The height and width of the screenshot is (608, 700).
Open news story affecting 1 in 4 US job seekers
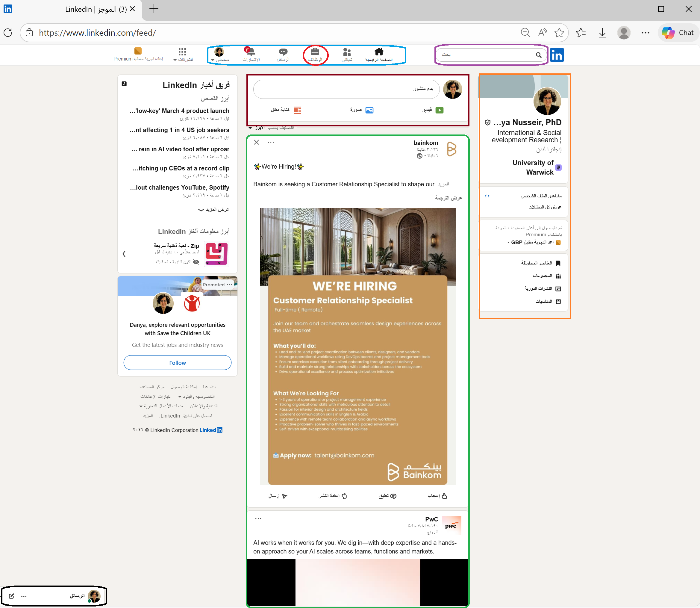point(179,130)
